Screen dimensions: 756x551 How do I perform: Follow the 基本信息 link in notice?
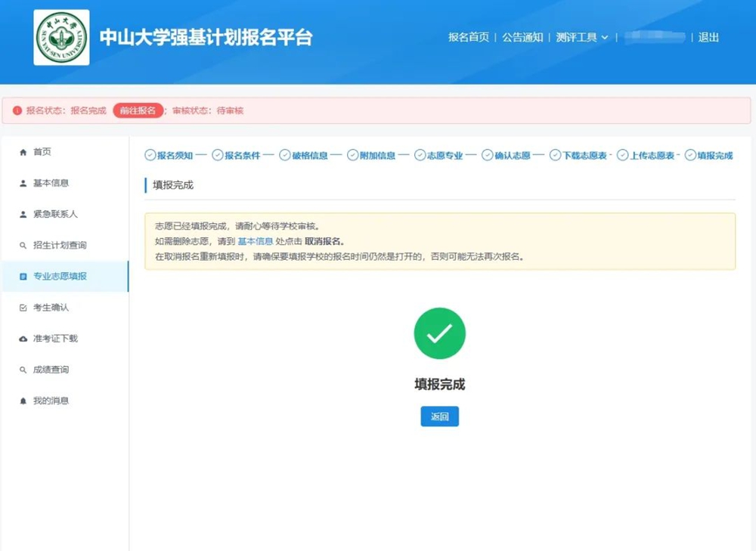pos(255,241)
